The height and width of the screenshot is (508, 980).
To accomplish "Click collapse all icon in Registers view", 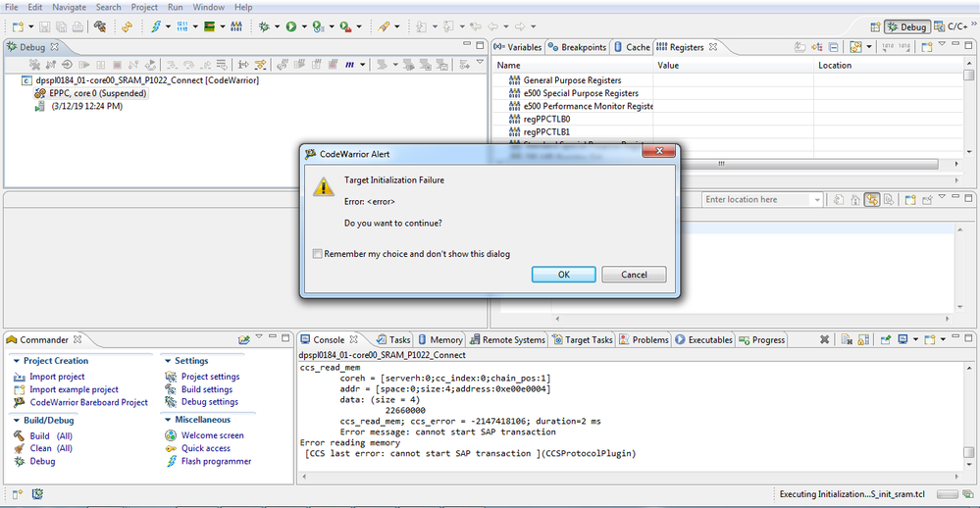I will pyautogui.click(x=834, y=47).
